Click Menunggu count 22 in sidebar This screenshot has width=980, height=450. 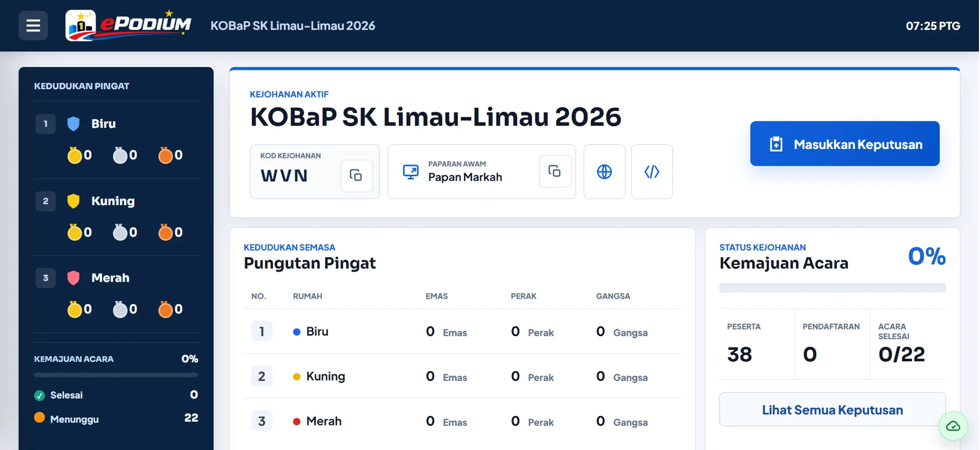(191, 418)
